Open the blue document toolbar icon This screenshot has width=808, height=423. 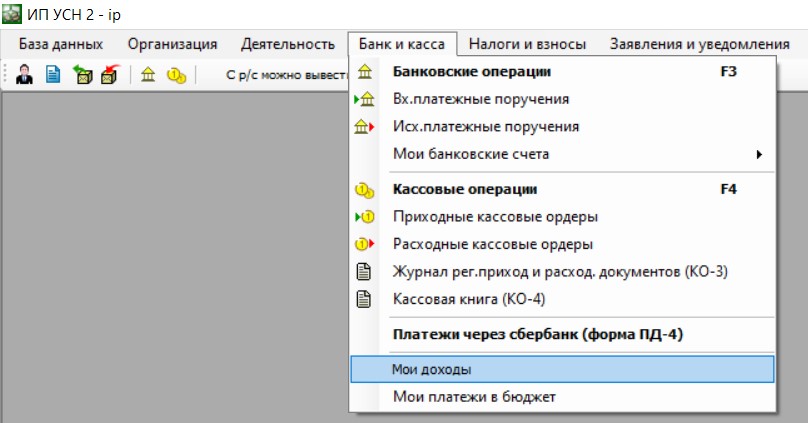[x=53, y=75]
